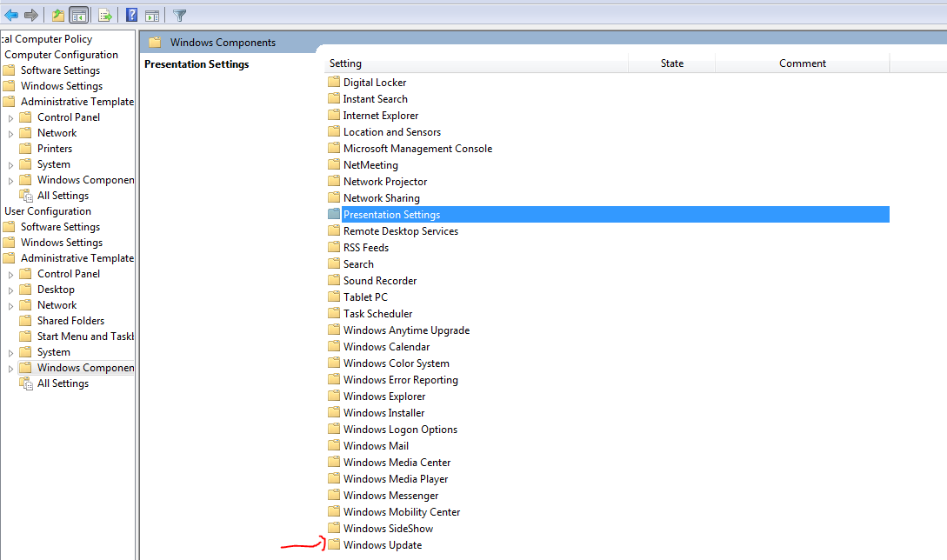The width and height of the screenshot is (947, 560).
Task: Select the Local Computer Policy root node
Action: pyautogui.click(x=46, y=38)
